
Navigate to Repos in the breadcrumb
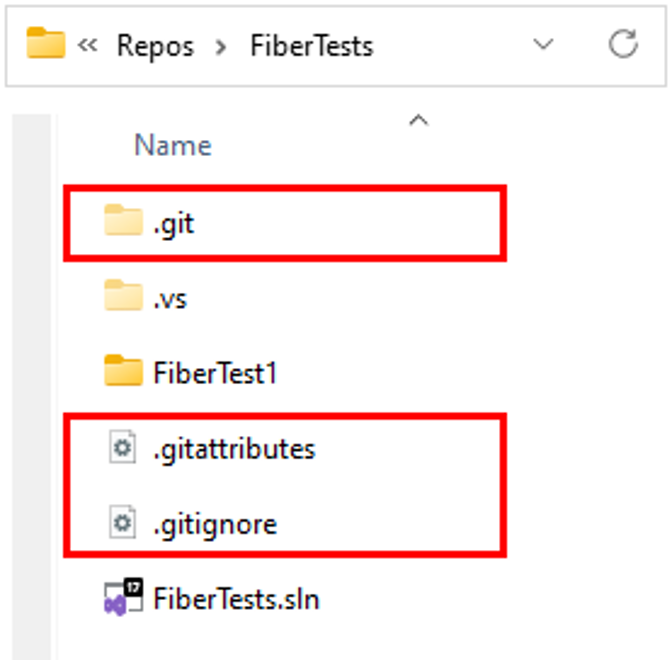[x=156, y=46]
